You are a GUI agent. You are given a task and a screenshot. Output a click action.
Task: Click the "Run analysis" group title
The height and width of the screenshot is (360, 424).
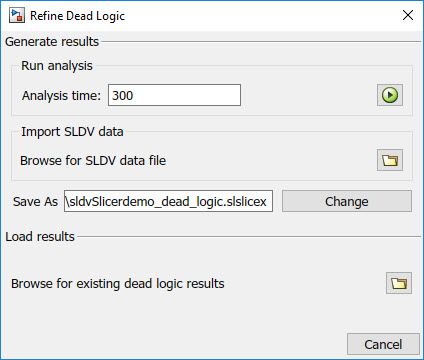pos(57,66)
